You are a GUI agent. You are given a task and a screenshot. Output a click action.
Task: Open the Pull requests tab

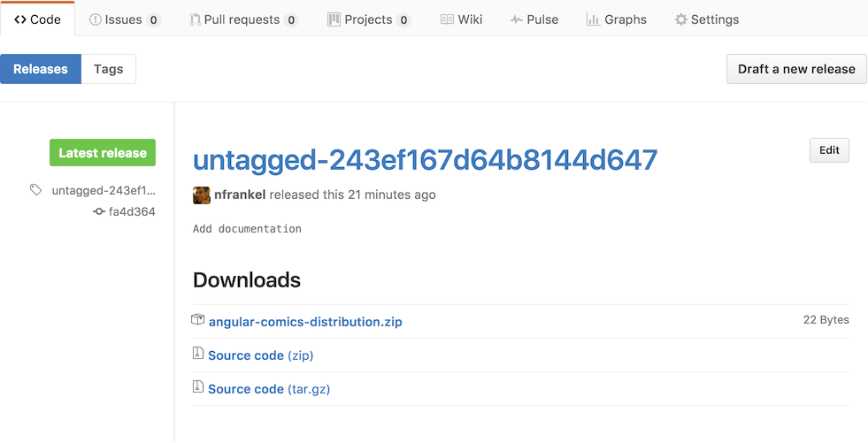pyautogui.click(x=243, y=20)
